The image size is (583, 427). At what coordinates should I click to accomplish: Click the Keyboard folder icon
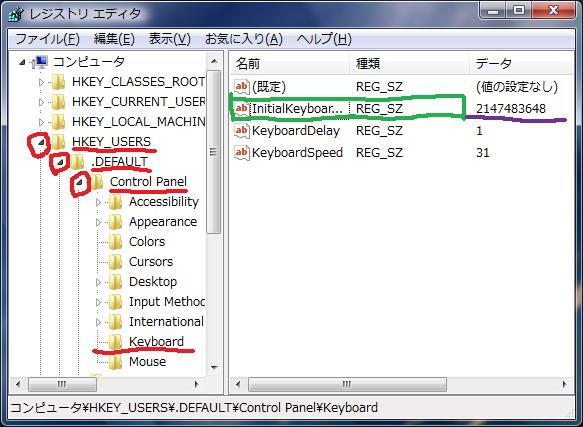pyautogui.click(x=115, y=342)
